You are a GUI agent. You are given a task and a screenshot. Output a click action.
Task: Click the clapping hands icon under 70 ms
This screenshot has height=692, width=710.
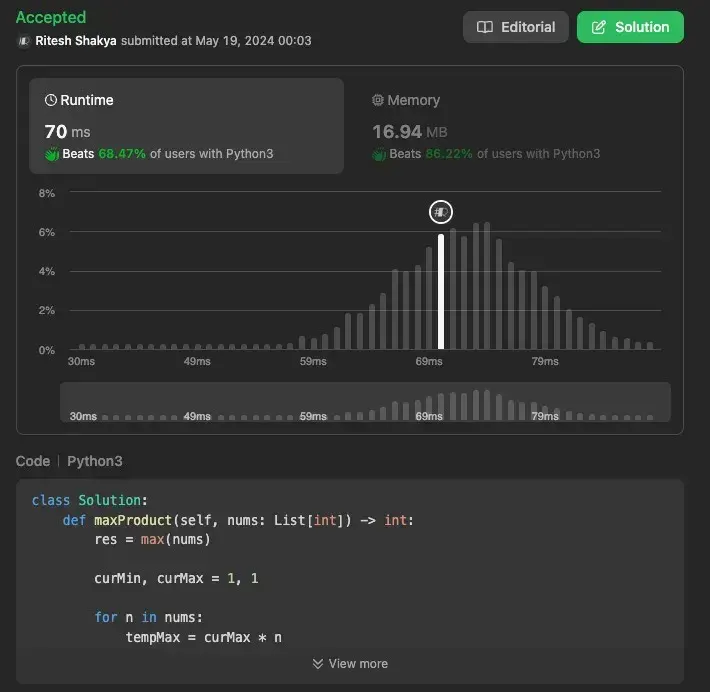click(52, 154)
